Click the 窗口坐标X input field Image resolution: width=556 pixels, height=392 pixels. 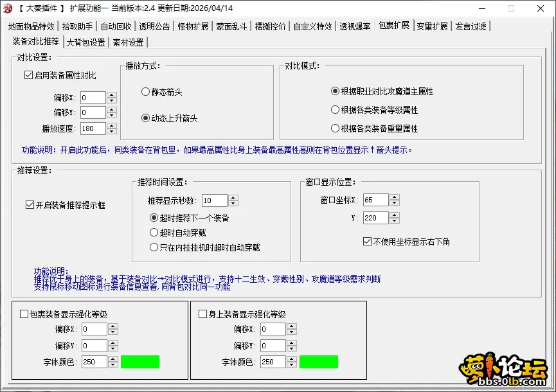tap(376, 200)
